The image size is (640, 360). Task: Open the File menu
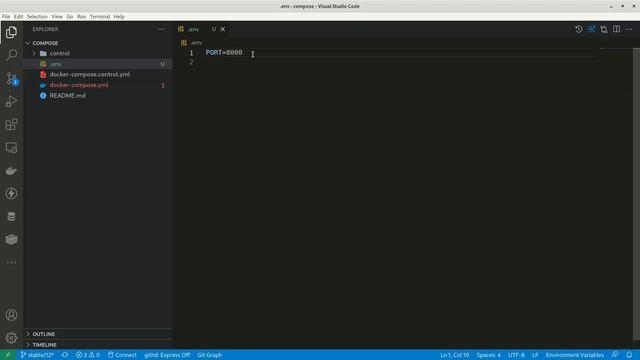click(x=6, y=17)
